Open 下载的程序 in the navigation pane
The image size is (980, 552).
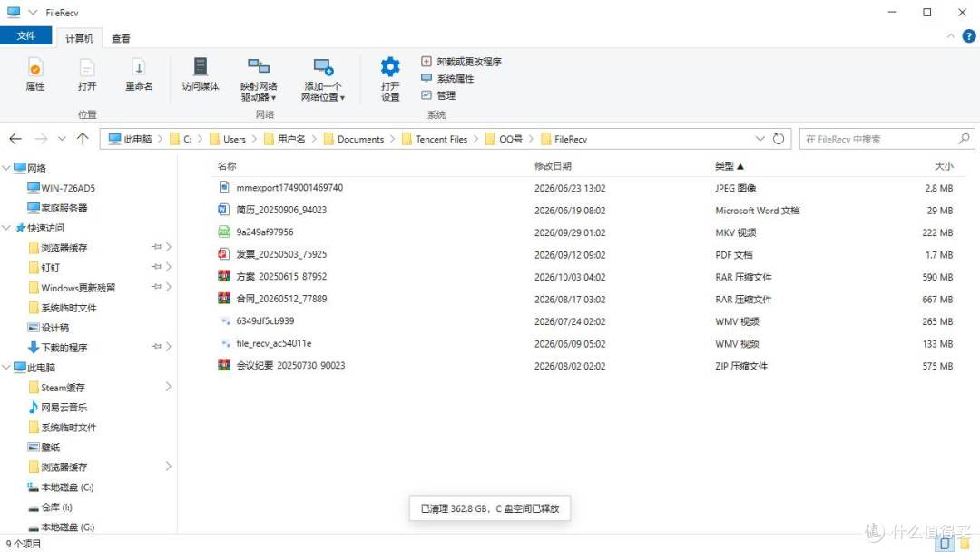point(57,348)
